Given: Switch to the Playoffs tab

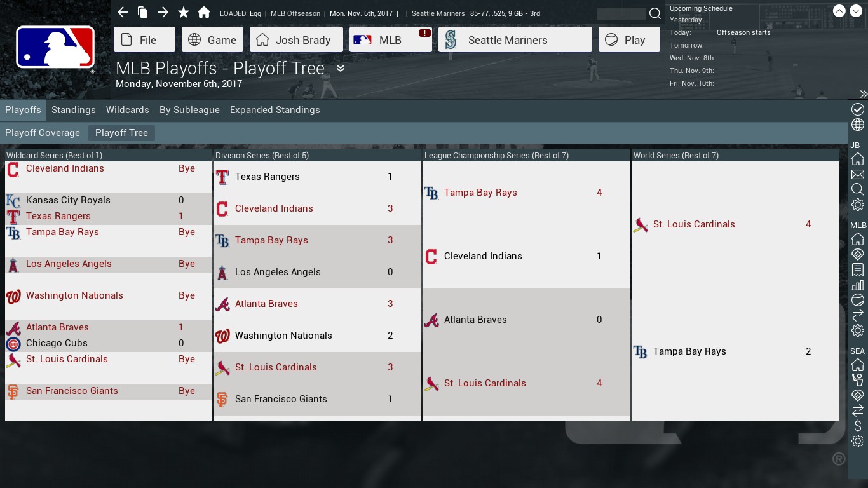Looking at the screenshot, I should click(23, 110).
